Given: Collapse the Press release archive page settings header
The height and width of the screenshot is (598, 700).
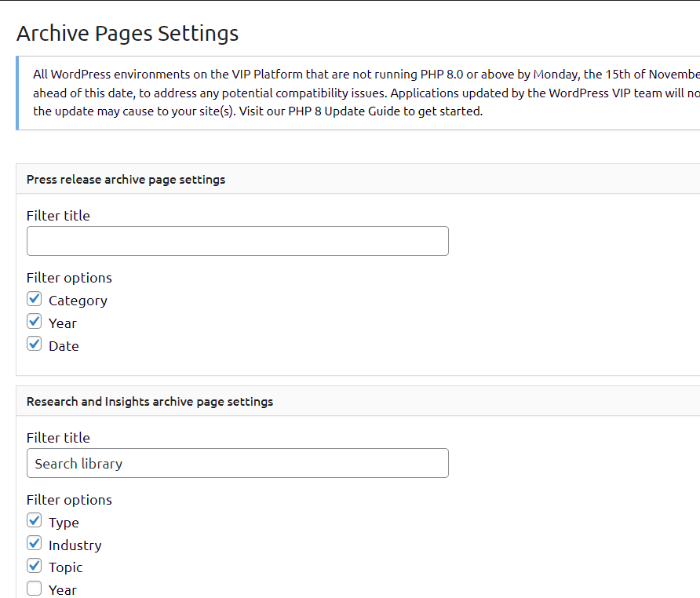Looking at the screenshot, I should 126,180.
